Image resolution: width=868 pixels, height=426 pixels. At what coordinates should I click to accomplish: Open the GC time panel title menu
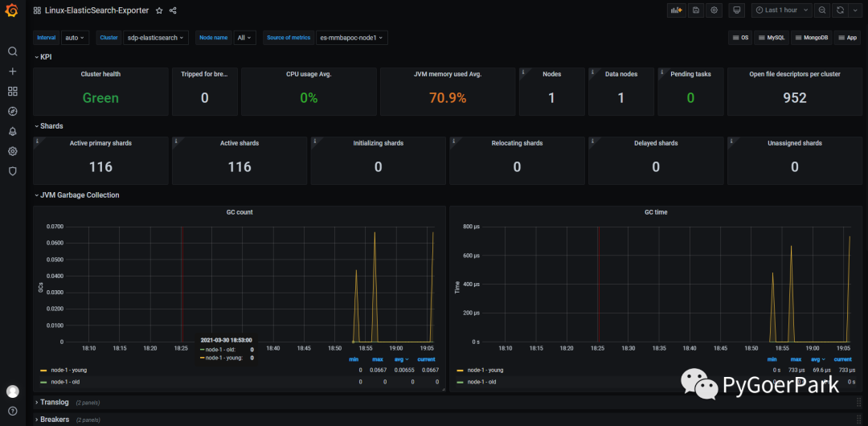pyautogui.click(x=656, y=212)
